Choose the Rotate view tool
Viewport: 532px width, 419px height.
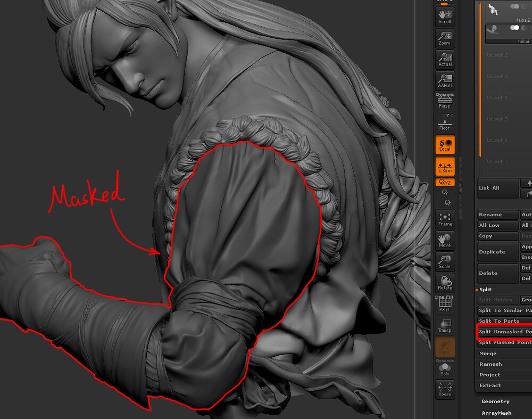coord(445,283)
